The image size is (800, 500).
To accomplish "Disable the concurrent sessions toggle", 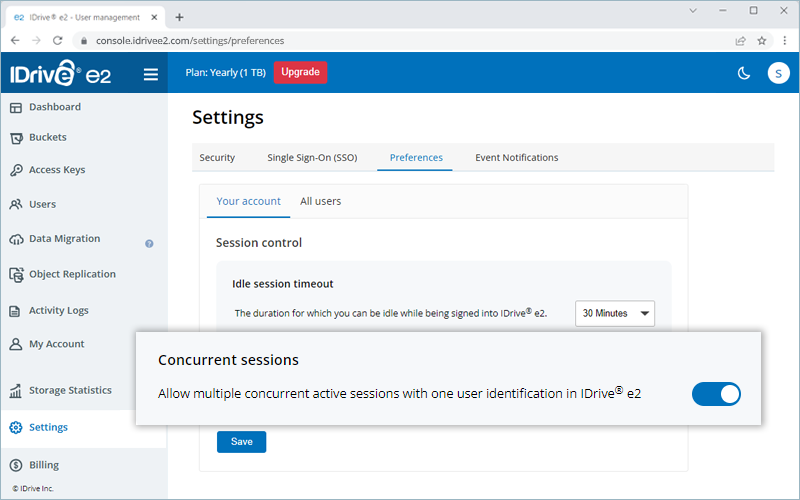I will 716,394.
